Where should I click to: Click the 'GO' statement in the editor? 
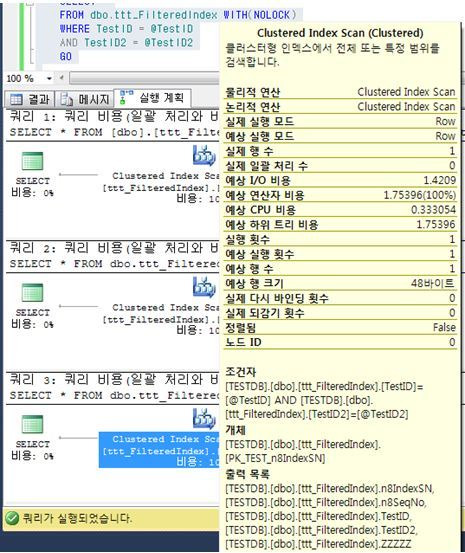(66, 56)
